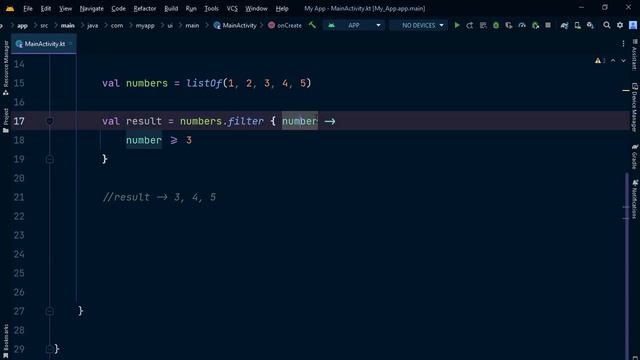The image size is (640, 360).
Task: Open the Code menu
Action: (x=118, y=9)
